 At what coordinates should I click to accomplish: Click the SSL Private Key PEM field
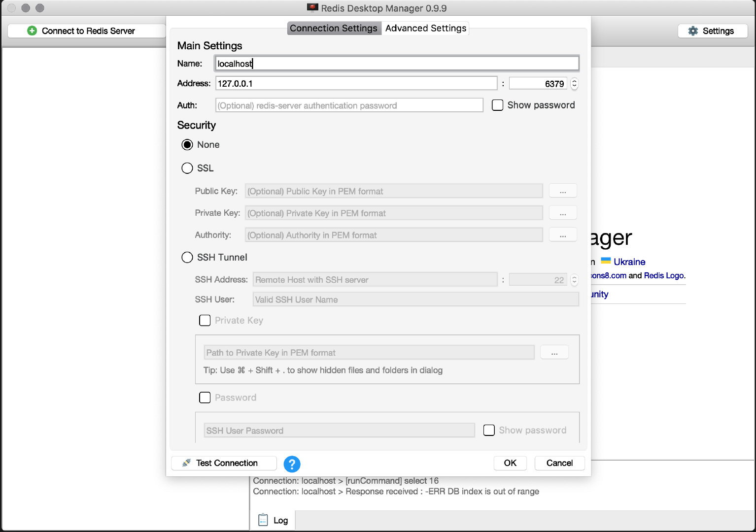[394, 213]
